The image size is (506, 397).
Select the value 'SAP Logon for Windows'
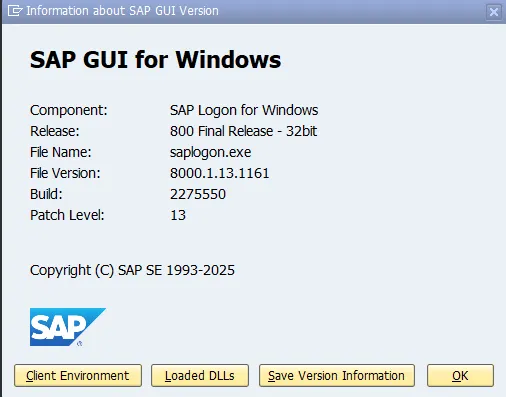(x=244, y=110)
